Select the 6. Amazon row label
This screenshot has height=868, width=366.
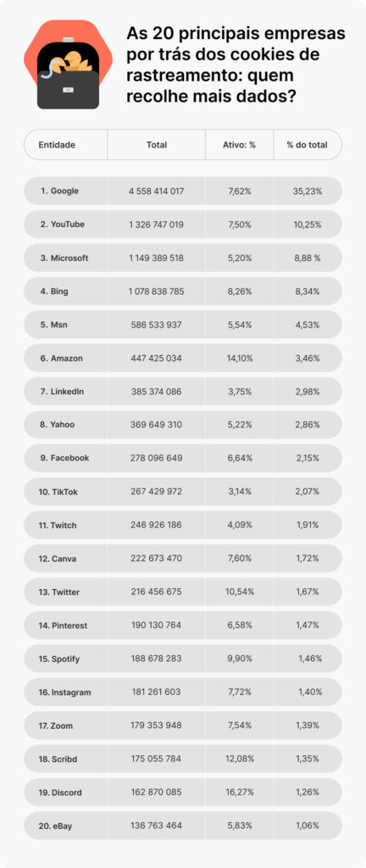click(x=61, y=359)
